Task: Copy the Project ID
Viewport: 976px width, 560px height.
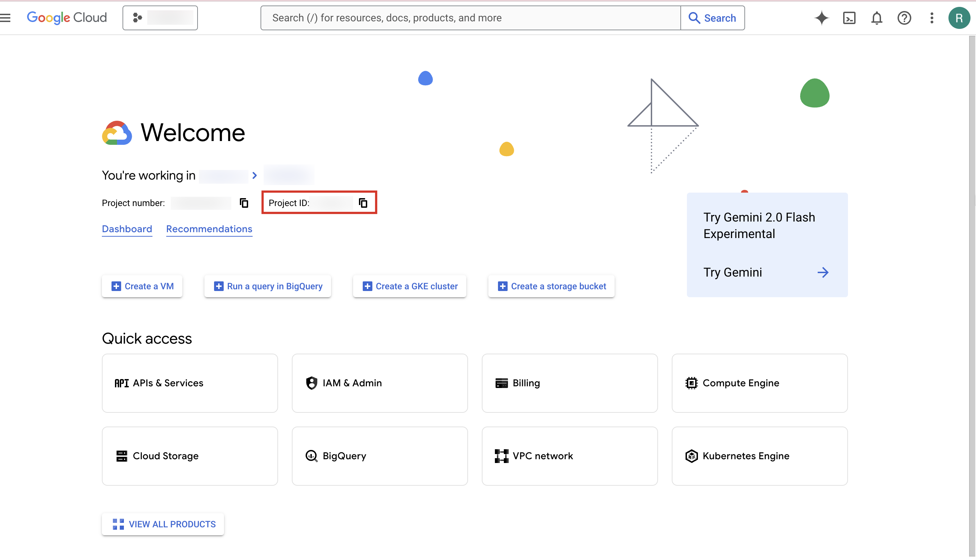Action: (x=363, y=203)
